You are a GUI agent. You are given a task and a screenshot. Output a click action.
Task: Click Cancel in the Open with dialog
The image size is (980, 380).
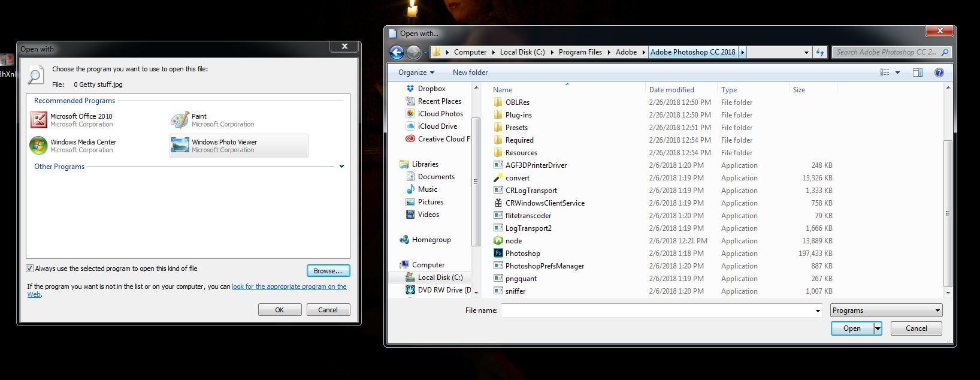tap(328, 310)
